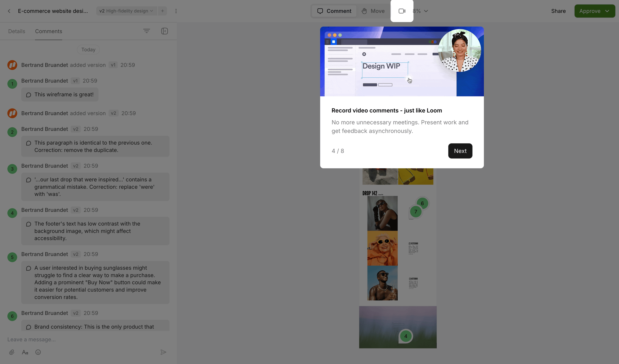619x364 pixels.
Task: Click the Approve button
Action: [590, 11]
